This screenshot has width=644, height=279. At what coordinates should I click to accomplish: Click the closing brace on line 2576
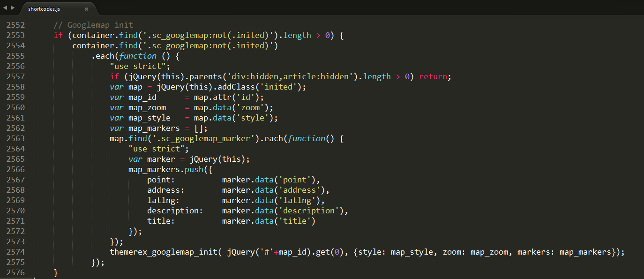(x=56, y=272)
